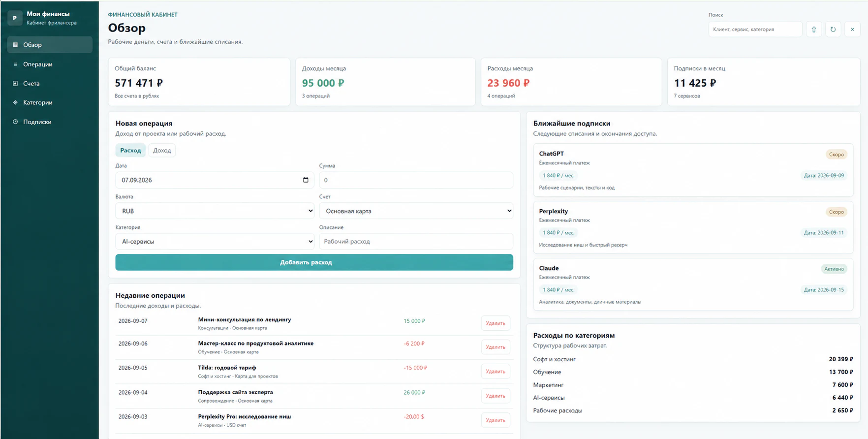Viewport: 868px width, 439px height.
Task: Click the 'Доходы месяца' value 95 000 ₽
Action: 323,83
